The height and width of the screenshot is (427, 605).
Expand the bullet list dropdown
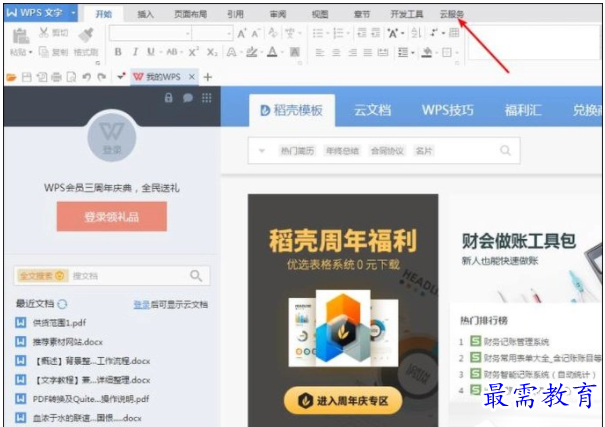click(x=327, y=34)
